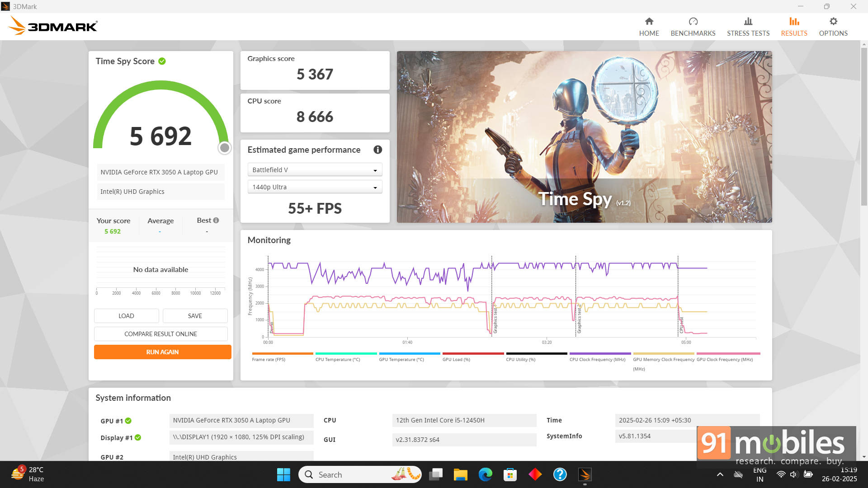Open the clock showing 26-02-2025
868x488 pixels.
(840, 474)
